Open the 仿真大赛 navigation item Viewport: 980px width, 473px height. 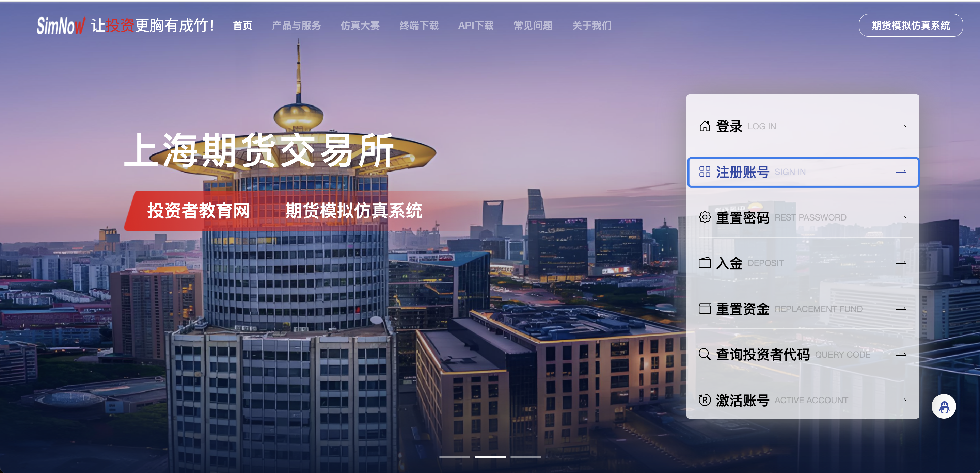click(x=360, y=26)
